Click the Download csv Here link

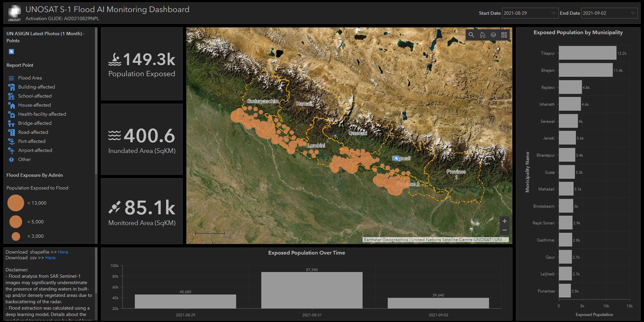pos(50,258)
